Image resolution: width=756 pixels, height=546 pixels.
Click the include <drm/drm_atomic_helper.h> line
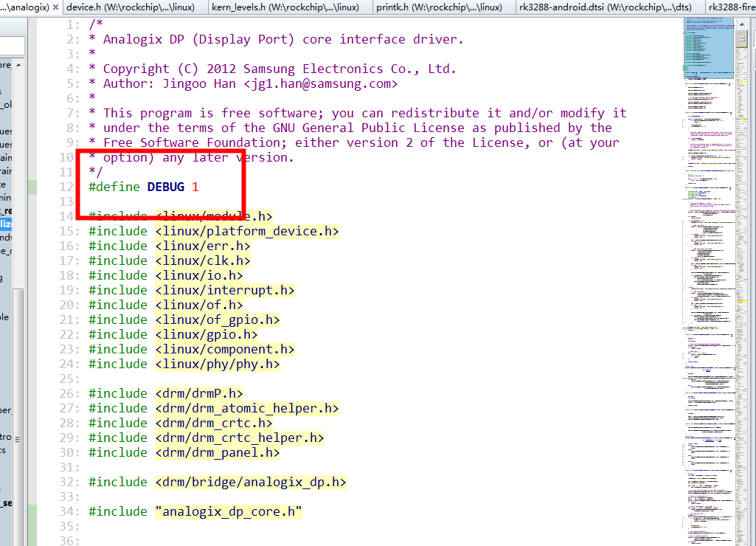(214, 409)
